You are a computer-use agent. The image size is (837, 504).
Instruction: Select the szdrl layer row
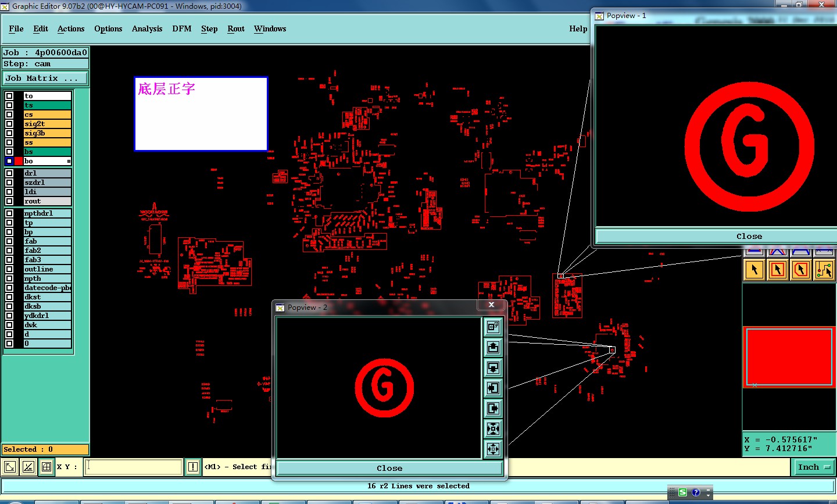coord(47,183)
